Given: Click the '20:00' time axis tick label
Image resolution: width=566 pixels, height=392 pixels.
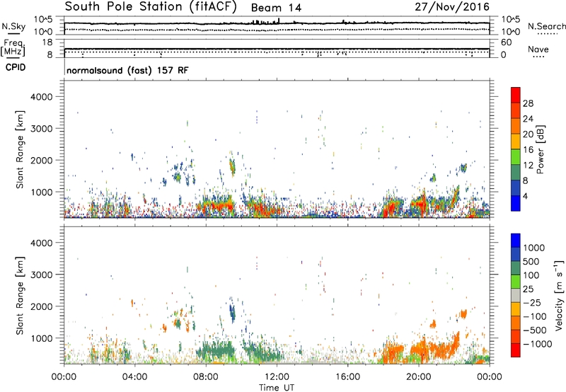Looking at the screenshot, I should [418, 377].
